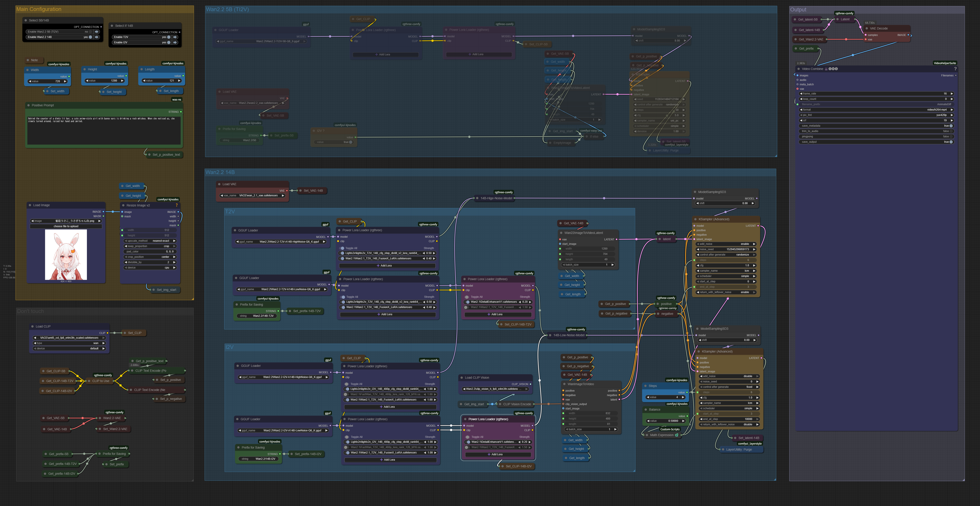Open the Video Combine help question mark

point(955,69)
